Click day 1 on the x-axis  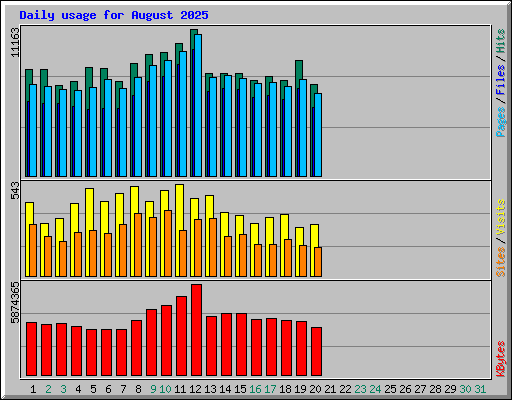pos(33,389)
